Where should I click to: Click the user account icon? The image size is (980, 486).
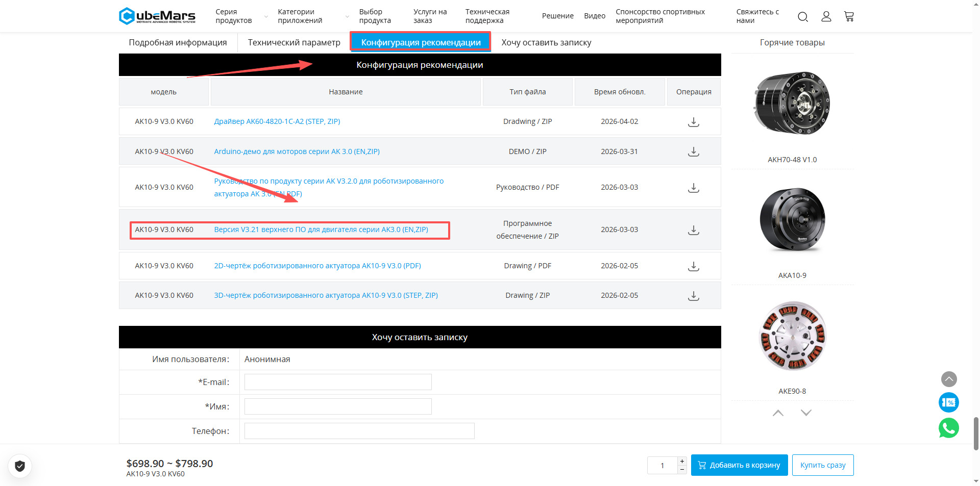point(826,17)
